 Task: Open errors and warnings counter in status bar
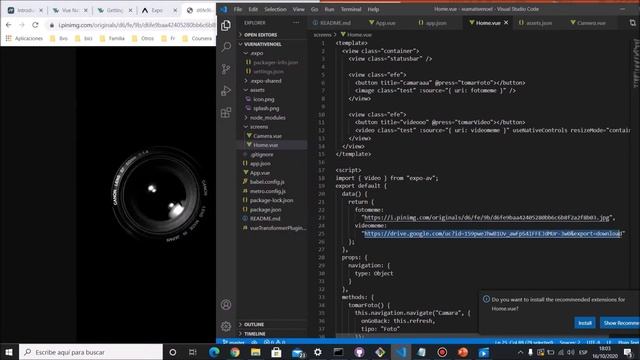[275, 342]
